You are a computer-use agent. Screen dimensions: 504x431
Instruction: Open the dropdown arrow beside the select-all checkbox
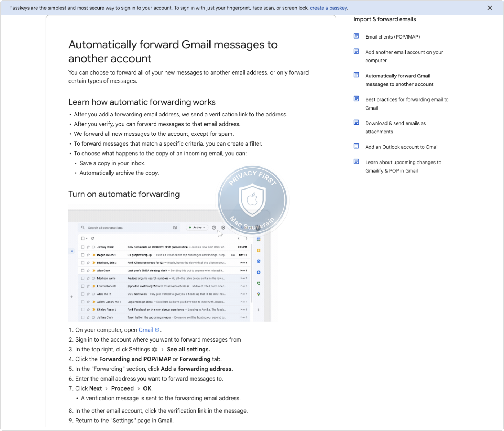pyautogui.click(x=87, y=239)
